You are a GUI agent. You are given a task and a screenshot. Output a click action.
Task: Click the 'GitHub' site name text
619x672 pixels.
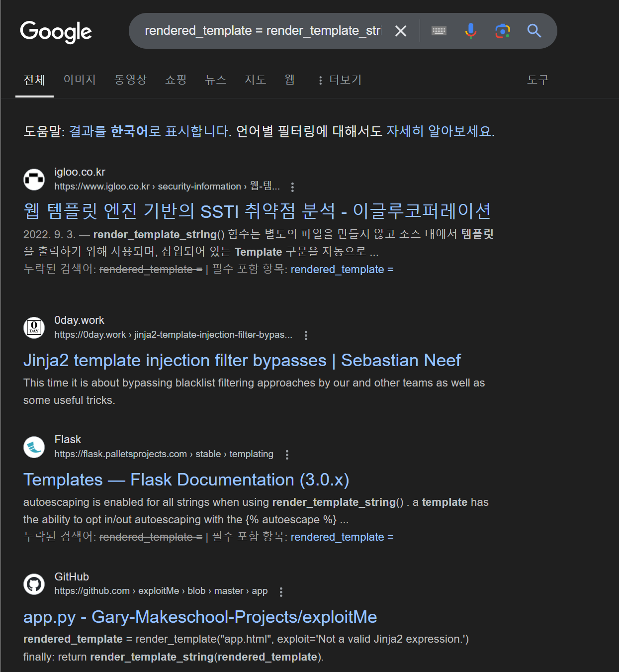72,577
